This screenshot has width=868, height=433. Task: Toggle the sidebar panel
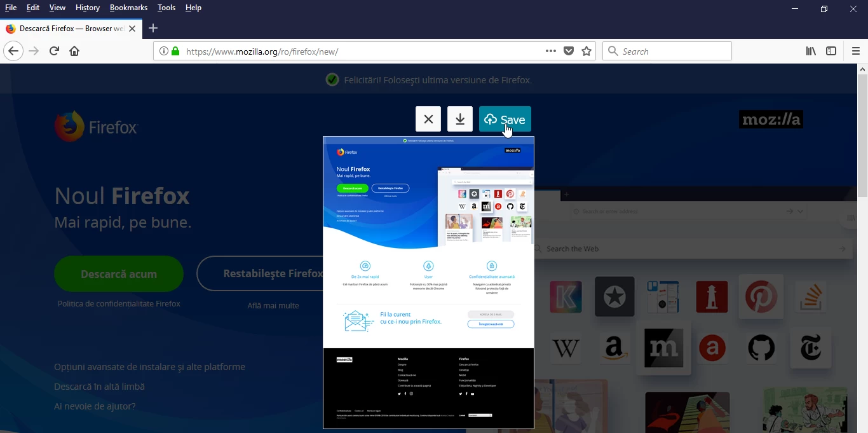[831, 51]
